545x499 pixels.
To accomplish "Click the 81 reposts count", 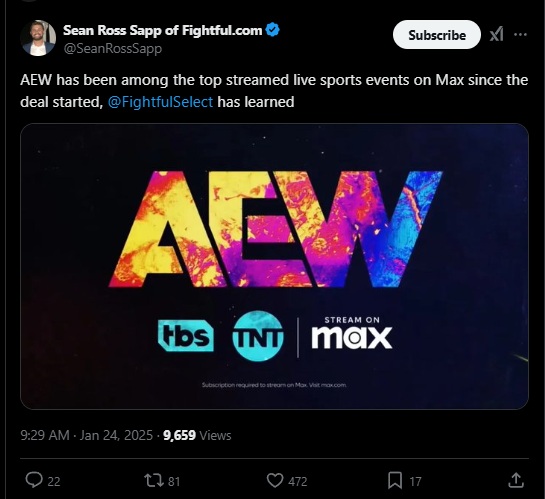I will click(174, 482).
